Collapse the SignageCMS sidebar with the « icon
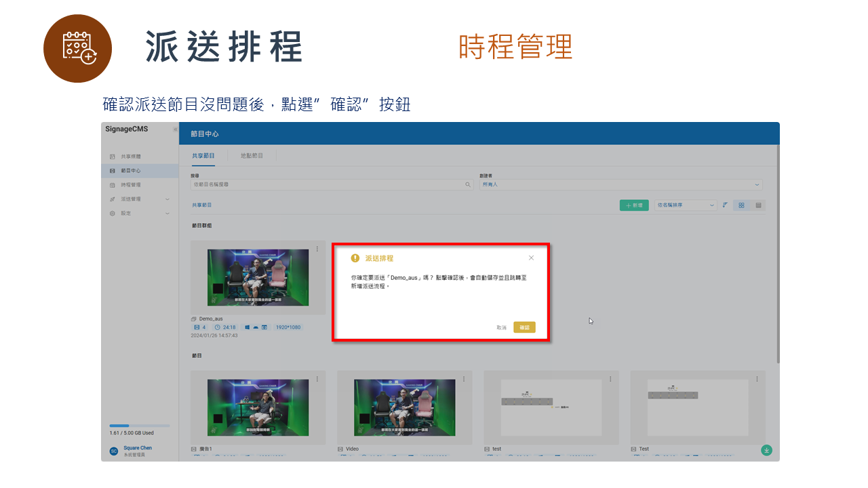 pos(175,129)
